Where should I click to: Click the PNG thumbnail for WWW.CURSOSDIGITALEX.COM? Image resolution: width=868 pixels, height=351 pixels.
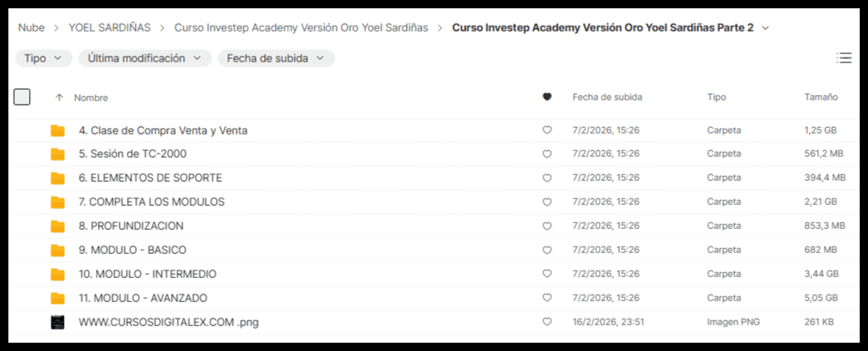pyautogui.click(x=57, y=322)
